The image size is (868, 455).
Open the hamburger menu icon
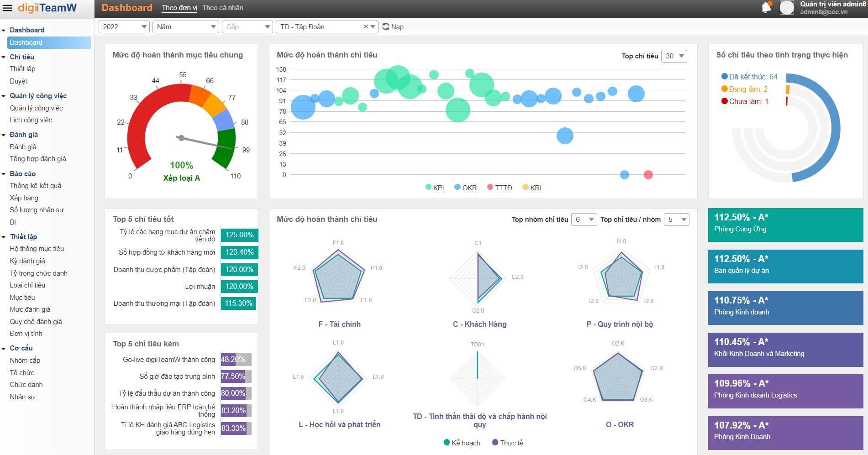pos(7,8)
